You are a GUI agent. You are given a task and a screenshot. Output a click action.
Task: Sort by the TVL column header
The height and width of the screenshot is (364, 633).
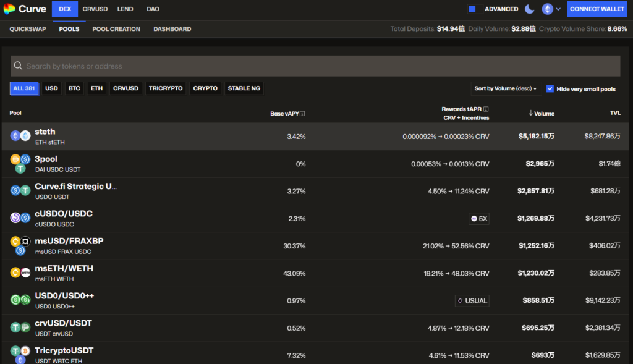coord(615,113)
